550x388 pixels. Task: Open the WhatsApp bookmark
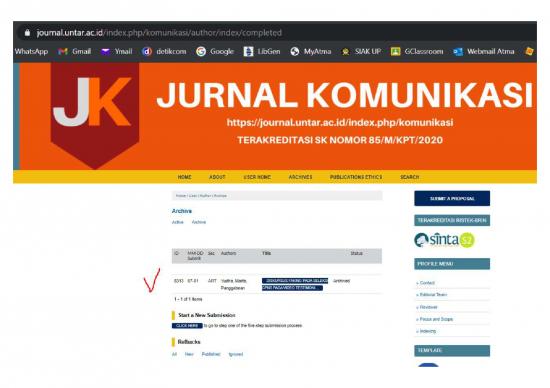pyautogui.click(x=31, y=52)
